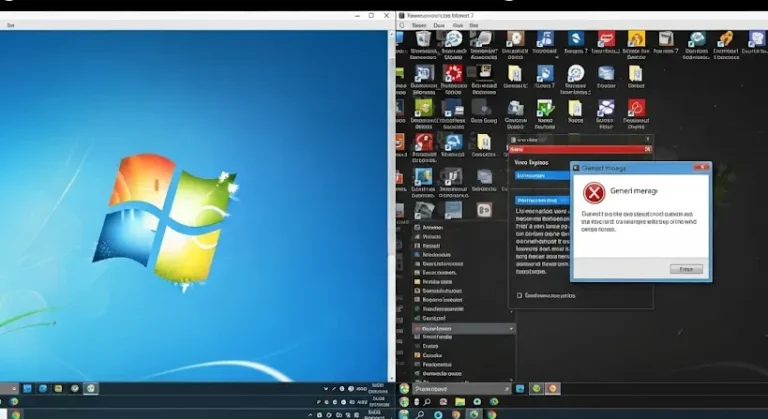
Task: Open the last menu in the right window menu bar
Action: click(x=474, y=25)
